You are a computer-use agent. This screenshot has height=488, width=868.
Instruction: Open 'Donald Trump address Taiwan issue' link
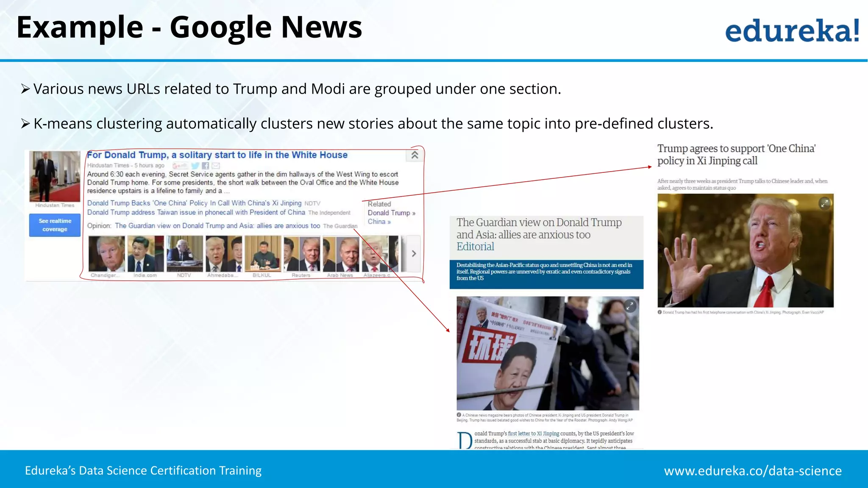[196, 213]
